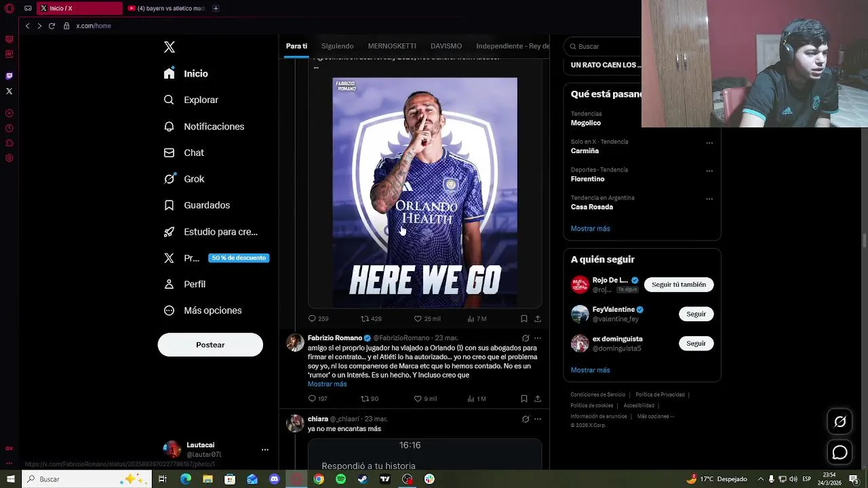Open floating chat messages button
This screenshot has width=868, height=488.
840,452
